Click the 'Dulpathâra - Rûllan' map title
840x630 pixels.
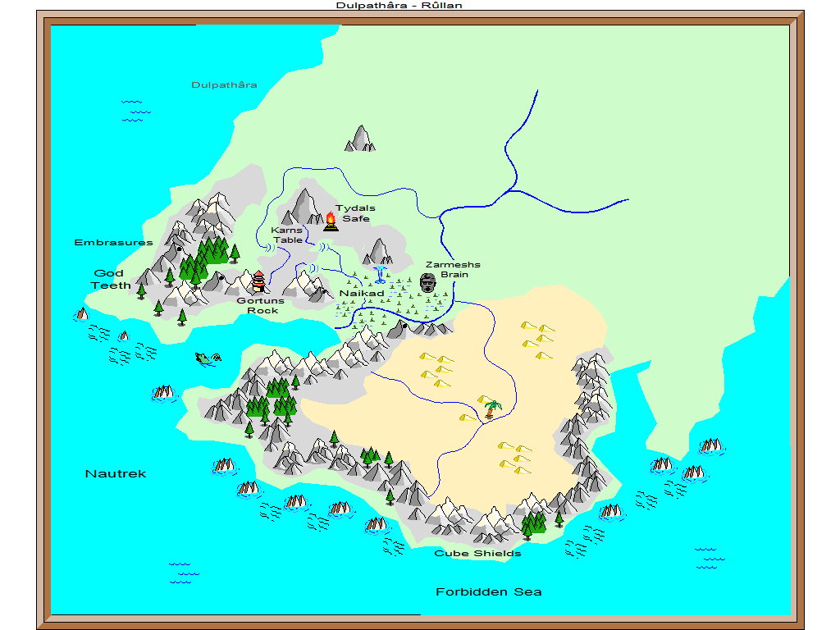399,6
